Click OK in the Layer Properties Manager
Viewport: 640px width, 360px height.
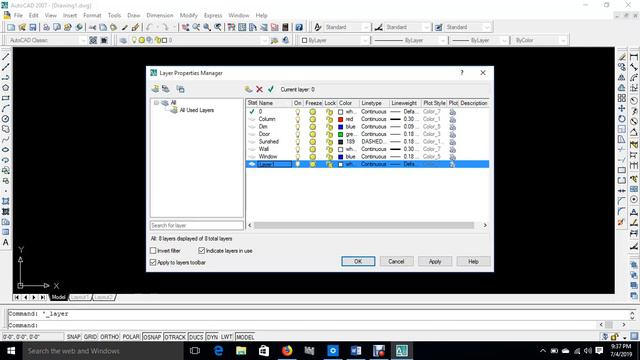click(x=358, y=261)
